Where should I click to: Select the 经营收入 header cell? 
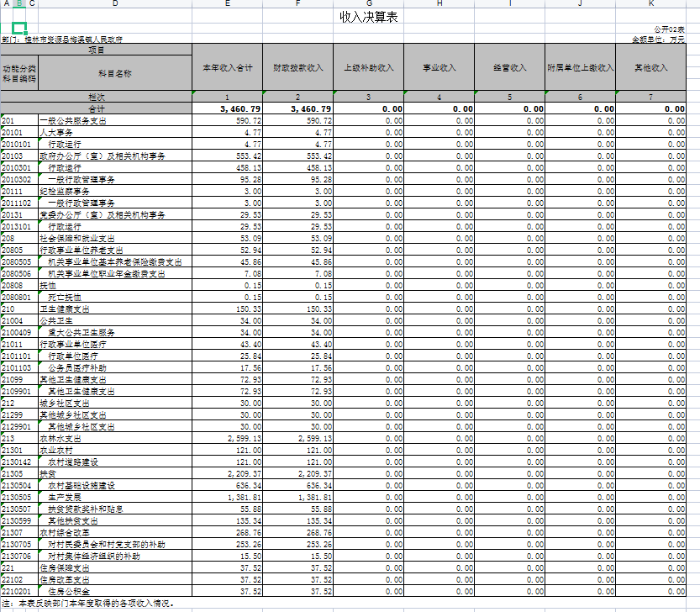click(x=509, y=67)
